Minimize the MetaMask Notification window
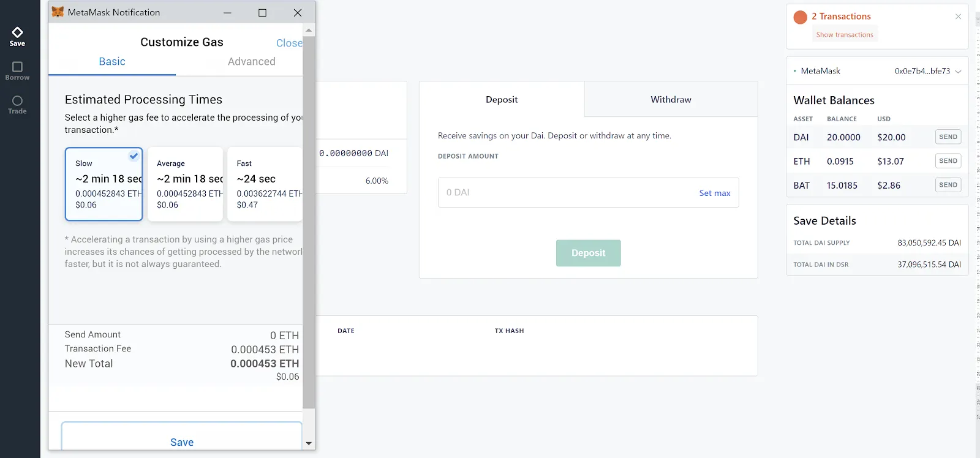Screen dimensions: 980x458 (227, 13)
